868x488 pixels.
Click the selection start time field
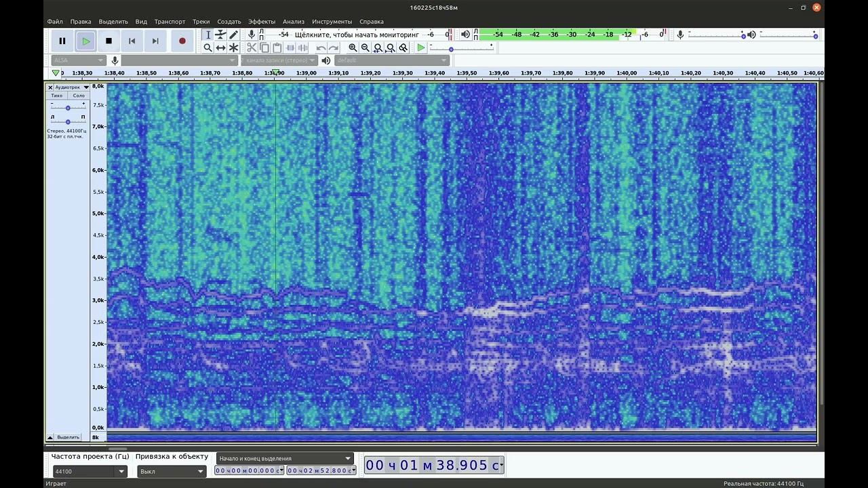[x=249, y=470]
